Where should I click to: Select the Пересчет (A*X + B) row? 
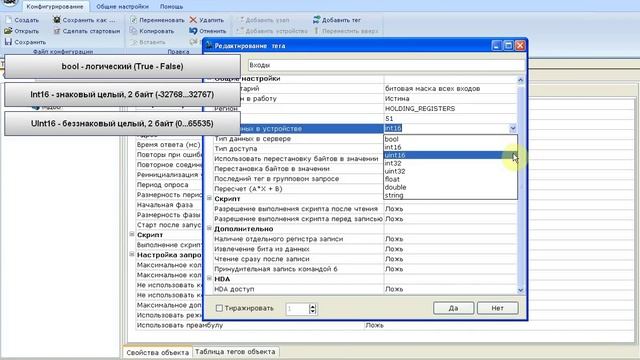tap(298, 189)
